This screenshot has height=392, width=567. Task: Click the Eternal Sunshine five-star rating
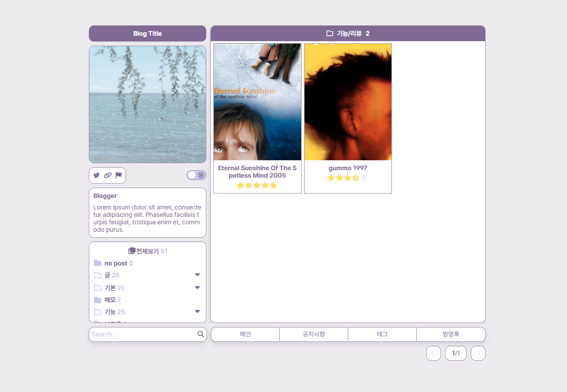pos(257,186)
